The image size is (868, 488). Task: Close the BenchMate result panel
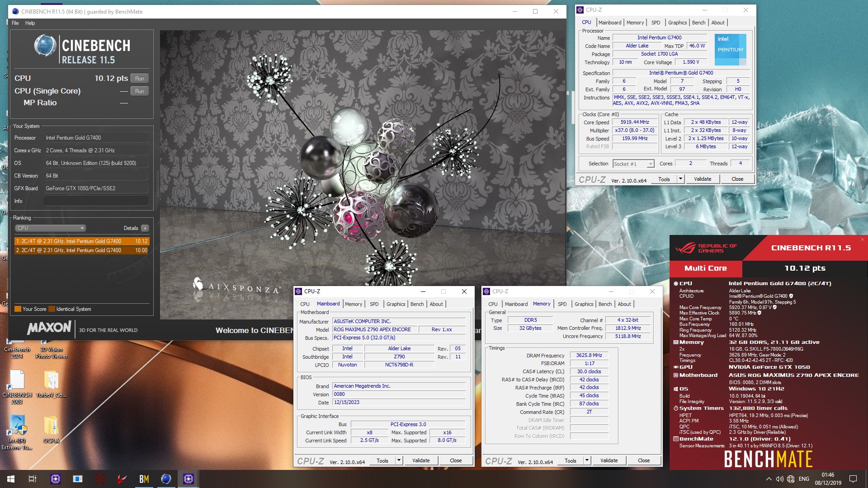(862, 239)
